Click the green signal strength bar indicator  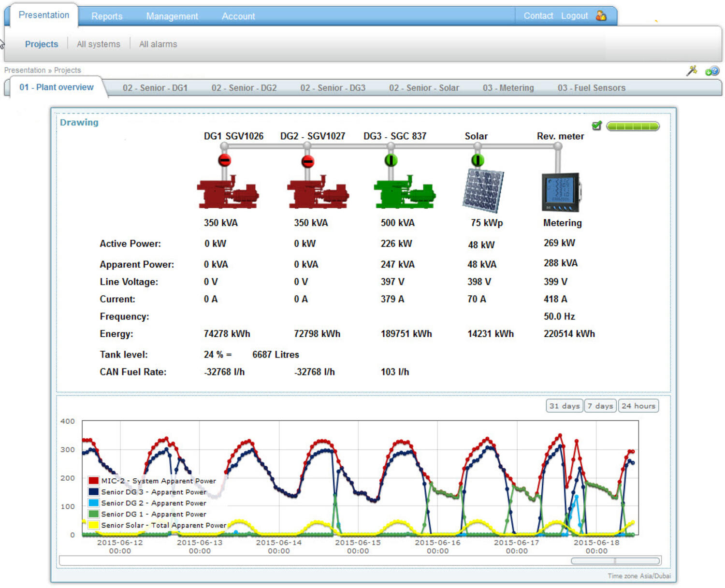pos(633,126)
